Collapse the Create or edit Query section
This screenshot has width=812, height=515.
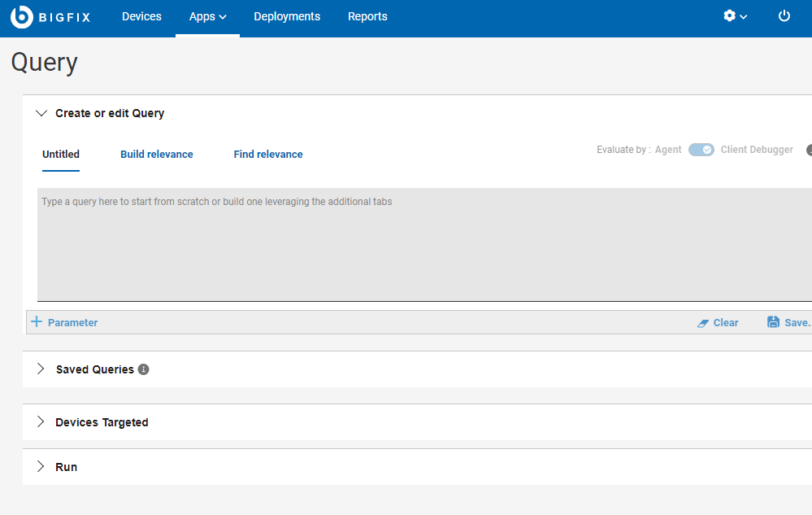coord(42,113)
